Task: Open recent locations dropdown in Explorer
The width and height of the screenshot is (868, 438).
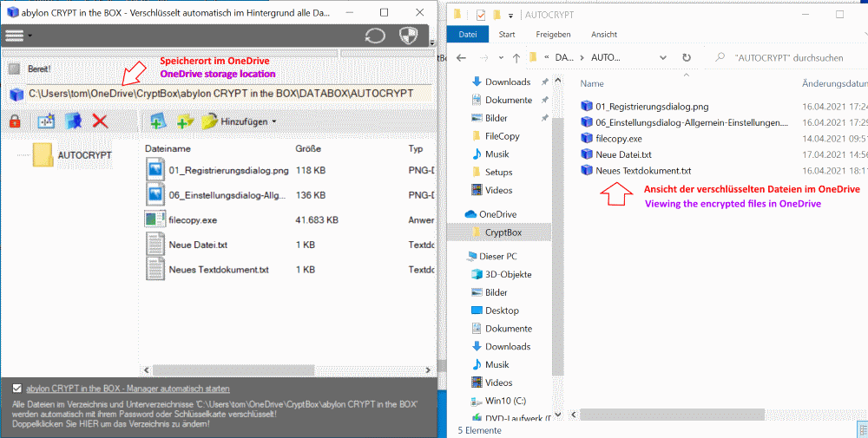Action: click(501, 57)
